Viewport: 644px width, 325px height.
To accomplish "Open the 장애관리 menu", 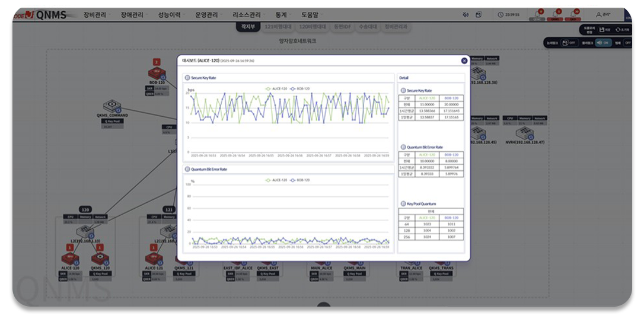I will point(132,15).
